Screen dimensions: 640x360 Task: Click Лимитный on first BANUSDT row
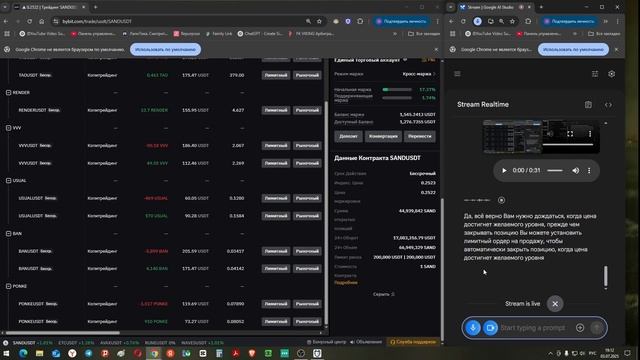click(276, 251)
